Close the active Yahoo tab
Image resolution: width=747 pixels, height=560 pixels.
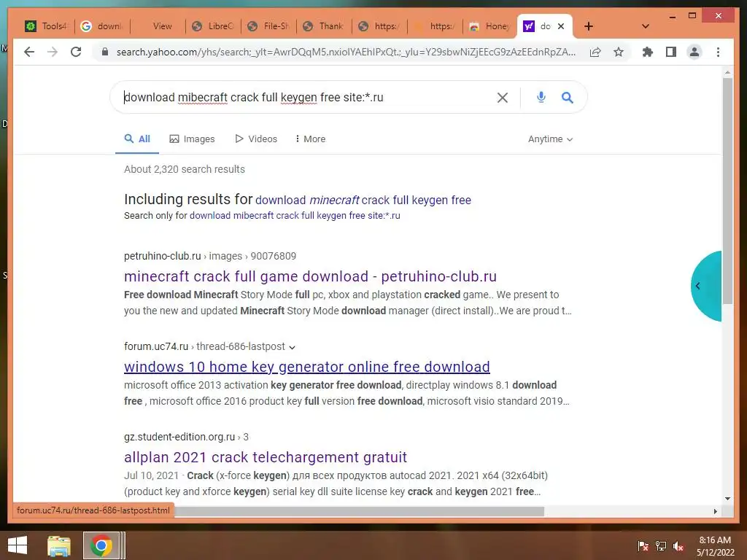[x=561, y=26]
